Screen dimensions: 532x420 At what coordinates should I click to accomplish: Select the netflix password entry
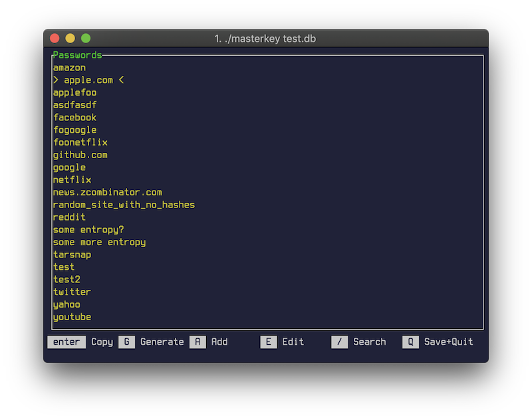click(72, 179)
